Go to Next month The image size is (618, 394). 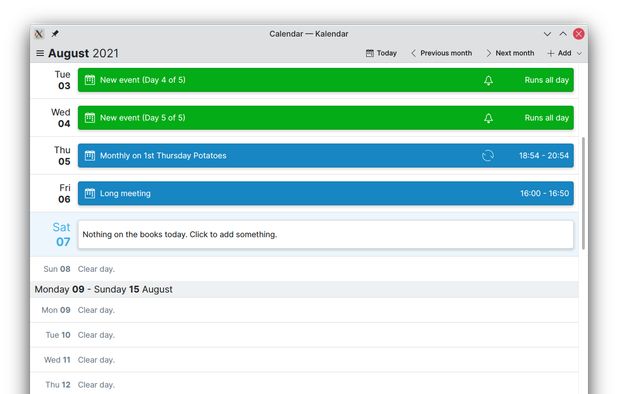click(x=510, y=53)
